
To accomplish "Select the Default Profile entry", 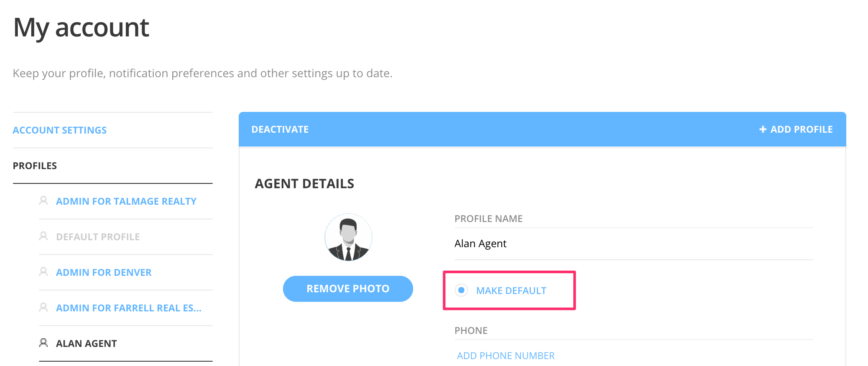I will (x=98, y=237).
